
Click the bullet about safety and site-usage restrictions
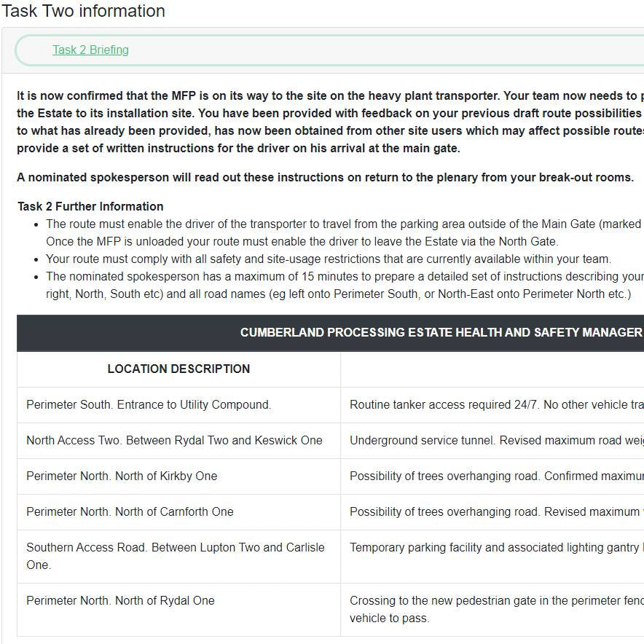328,259
